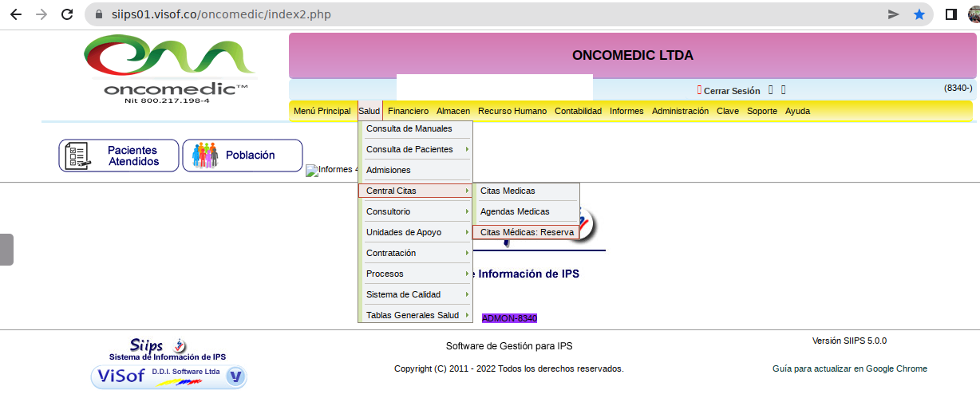Image resolution: width=980 pixels, height=398 pixels.
Task: Click the send/share icon in address bar
Action: tap(894, 14)
